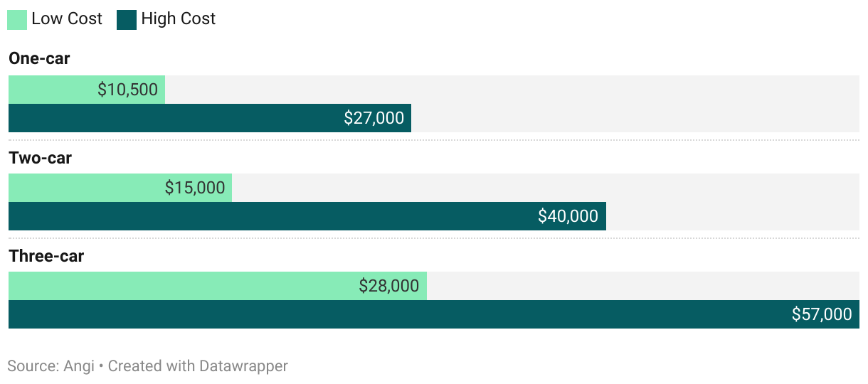Click the Low Cost legend label
This screenshot has height=384, width=868.
click(67, 19)
